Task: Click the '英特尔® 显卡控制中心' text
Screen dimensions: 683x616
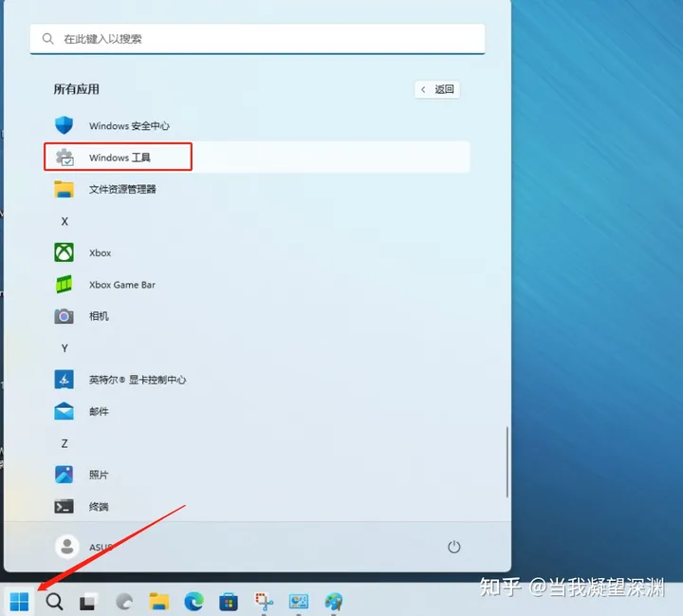Action: (x=138, y=380)
